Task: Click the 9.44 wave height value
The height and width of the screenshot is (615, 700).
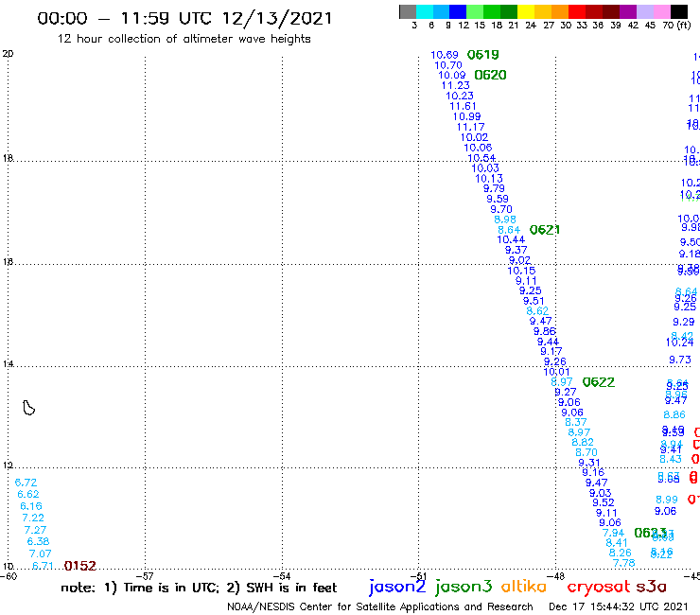Action: click(x=548, y=342)
